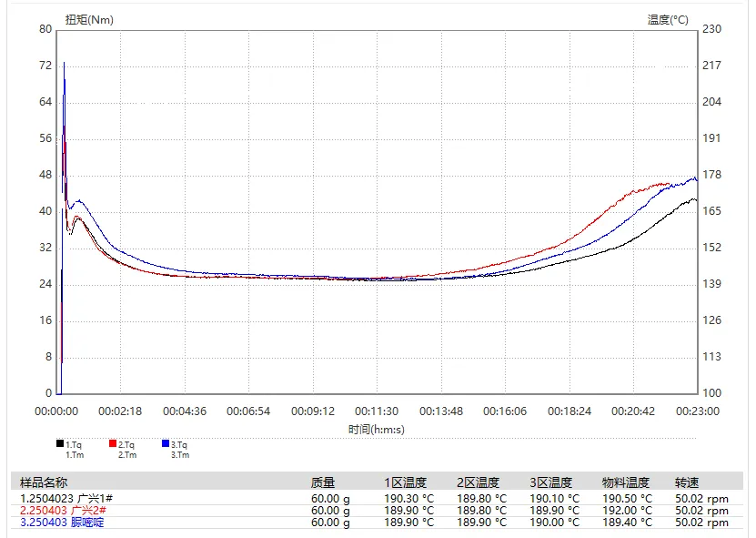The image size is (756, 538).
Task: Click the black 1.Tq legend swatch
Action: click(59, 444)
